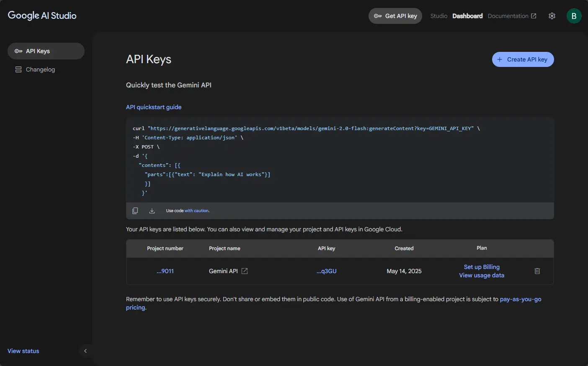Switch to the Studio tab
The width and height of the screenshot is (588, 366).
[x=438, y=16]
